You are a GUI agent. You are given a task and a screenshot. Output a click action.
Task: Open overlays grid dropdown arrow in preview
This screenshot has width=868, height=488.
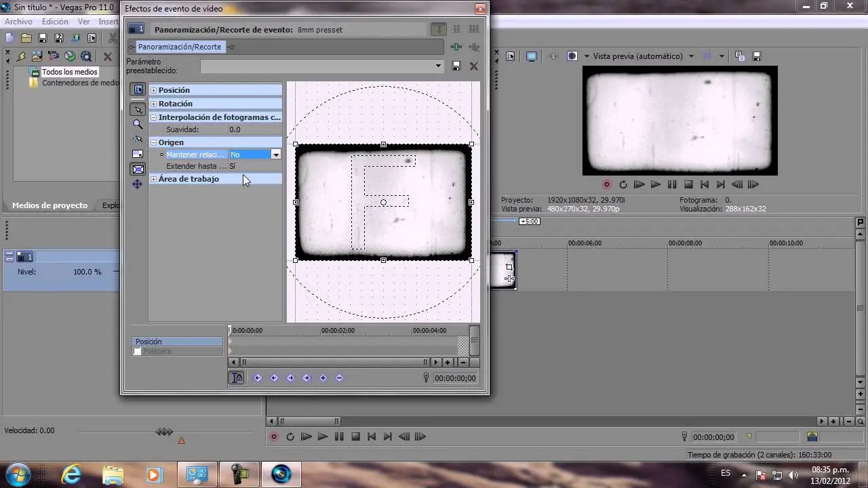pyautogui.click(x=722, y=56)
